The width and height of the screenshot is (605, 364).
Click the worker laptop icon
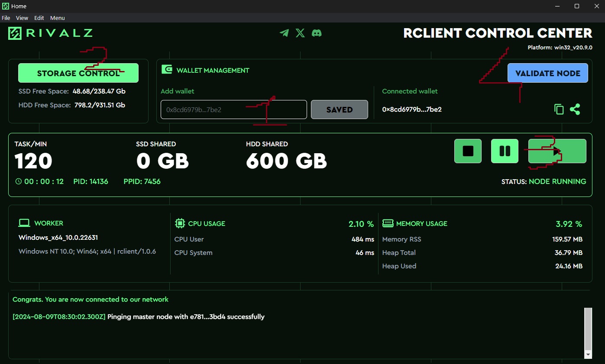click(24, 223)
